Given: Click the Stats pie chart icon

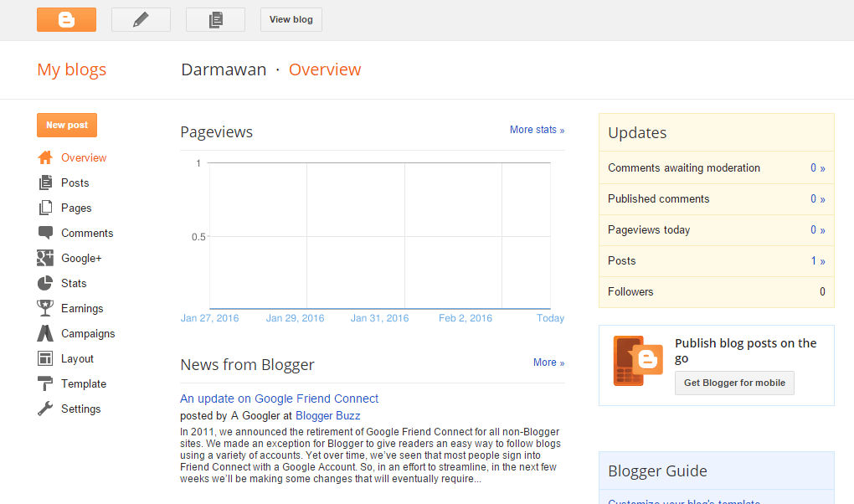Looking at the screenshot, I should click(45, 283).
